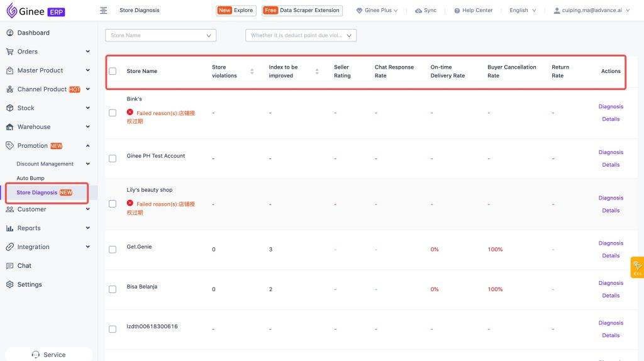Click the user account avatar icon
This screenshot has height=361, width=644.
click(557, 11)
